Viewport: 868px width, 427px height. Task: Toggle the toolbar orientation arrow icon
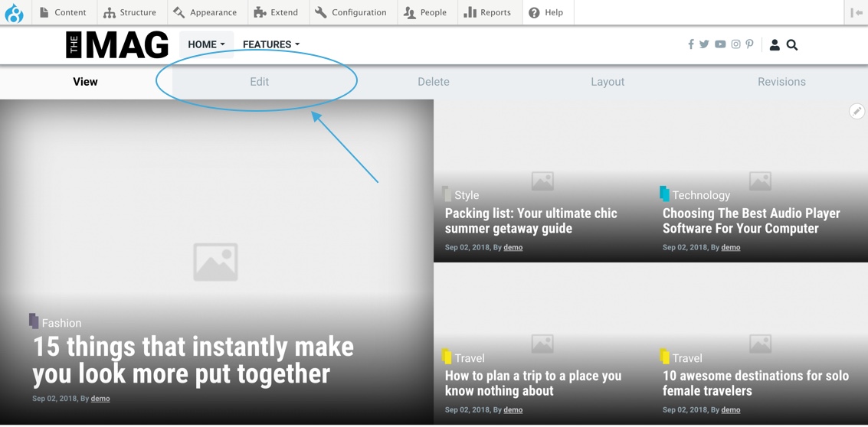point(857,12)
